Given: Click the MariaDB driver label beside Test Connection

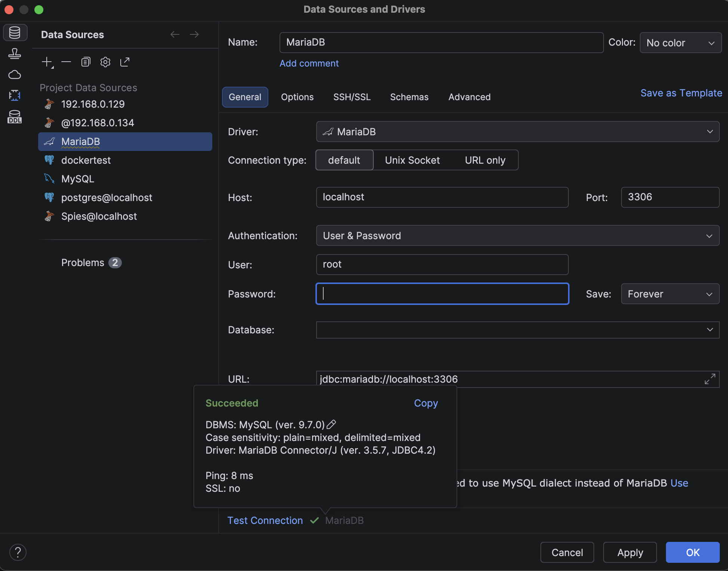Looking at the screenshot, I should pyautogui.click(x=344, y=521).
